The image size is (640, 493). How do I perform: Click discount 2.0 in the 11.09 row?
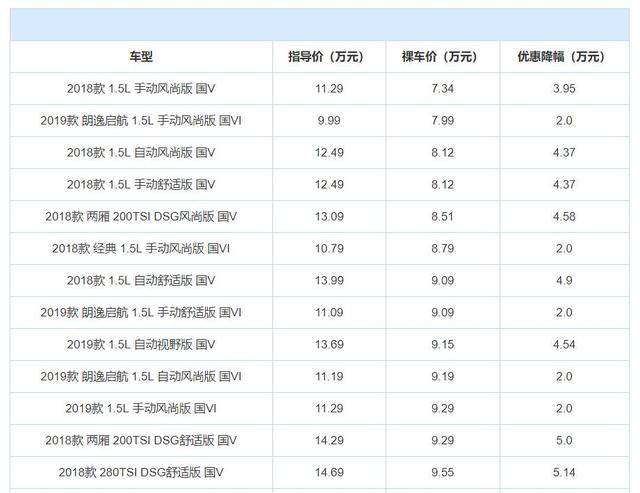point(564,313)
